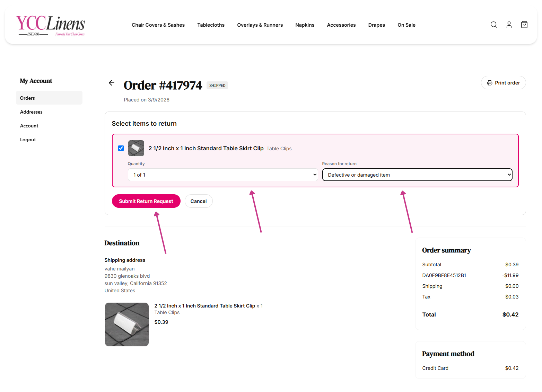The height and width of the screenshot is (392, 542).
Task: Click the Shipping $0.00 value
Action: (x=512, y=286)
